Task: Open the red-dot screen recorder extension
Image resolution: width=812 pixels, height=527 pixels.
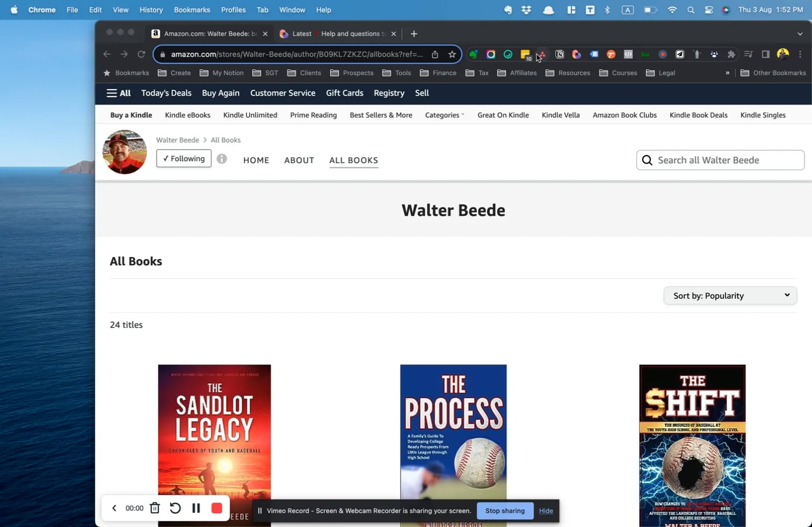Action: click(663, 54)
